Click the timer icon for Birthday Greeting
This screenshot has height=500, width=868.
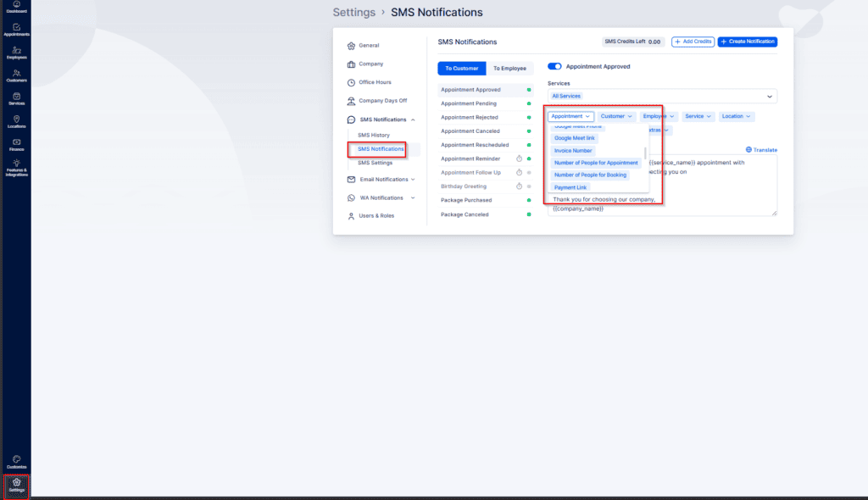520,186
